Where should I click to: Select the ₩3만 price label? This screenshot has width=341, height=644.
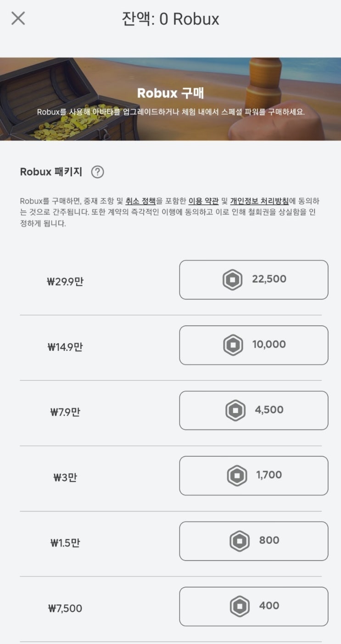click(x=65, y=477)
